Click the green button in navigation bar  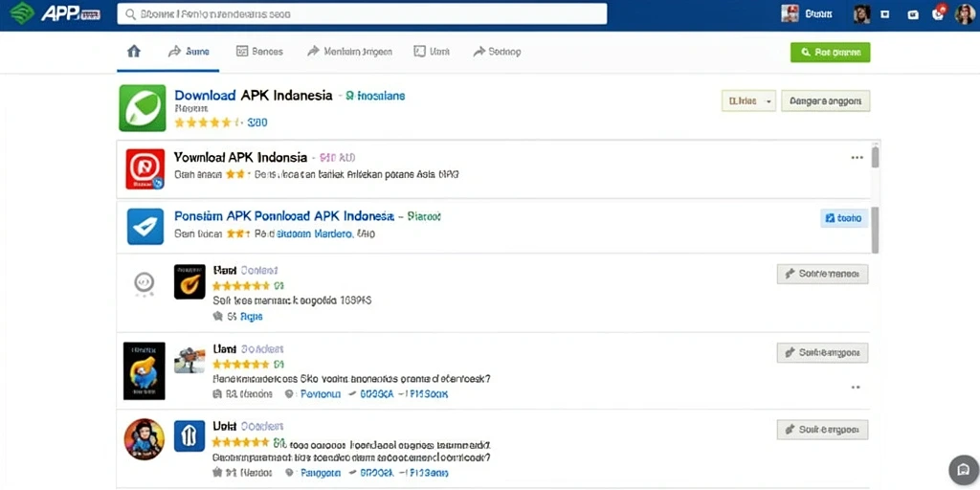point(830,53)
